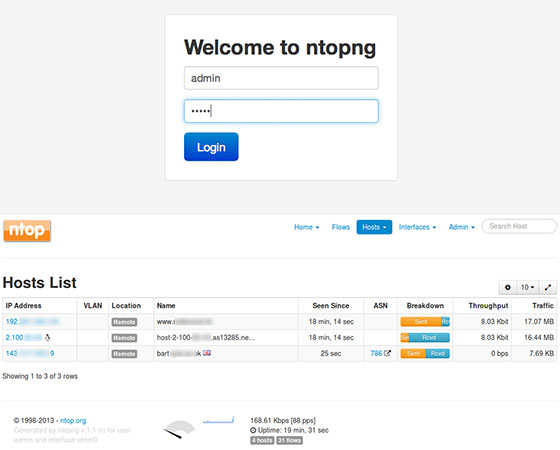
Task: Click the breakdown bar for the 2.100 host
Action: point(425,338)
